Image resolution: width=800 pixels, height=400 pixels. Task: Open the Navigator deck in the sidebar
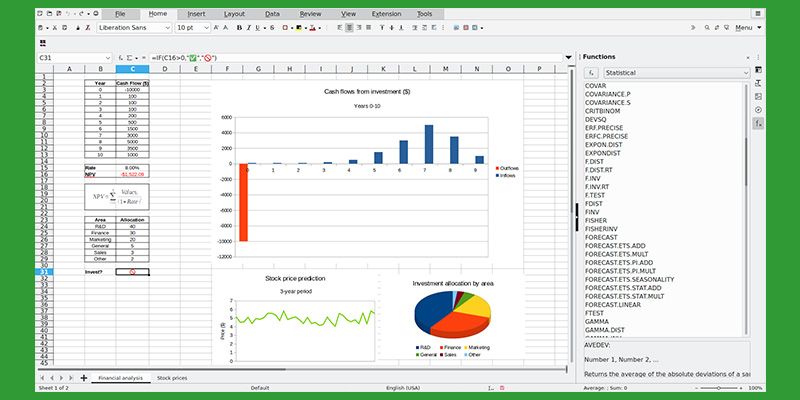[758, 110]
